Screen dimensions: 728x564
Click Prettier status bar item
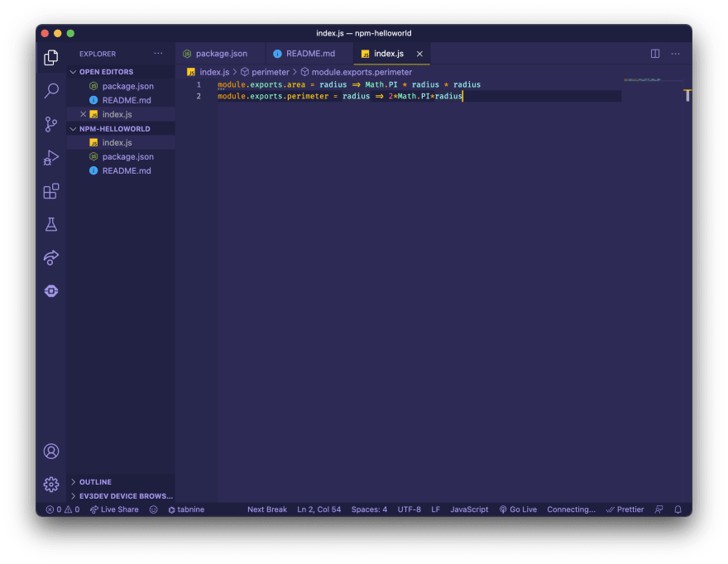click(625, 509)
